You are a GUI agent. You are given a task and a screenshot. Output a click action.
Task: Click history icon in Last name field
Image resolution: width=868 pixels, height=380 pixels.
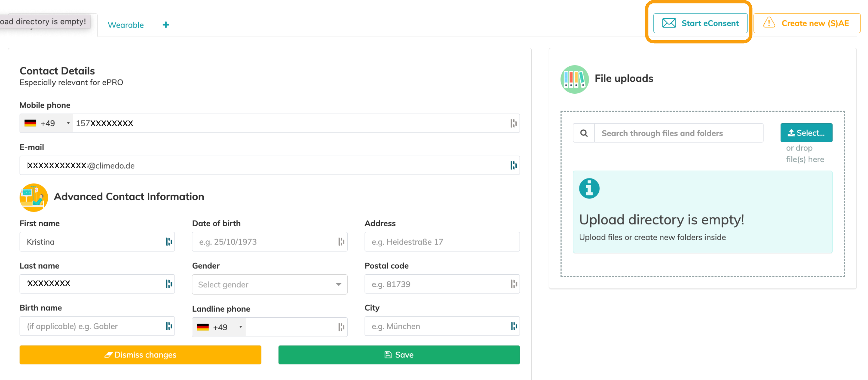[169, 284]
